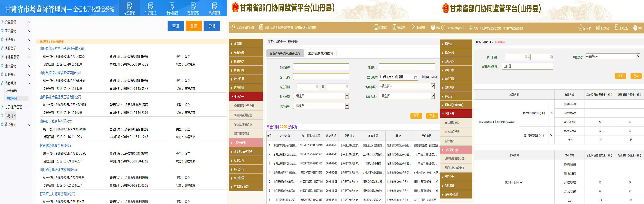
Task: Click 退出登录 icon on 办理量统计 page
Action: coord(616,27)
